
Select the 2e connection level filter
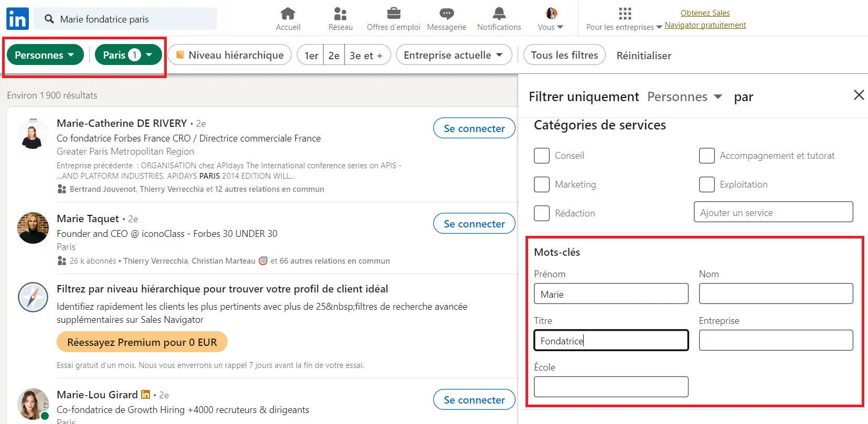pyautogui.click(x=334, y=56)
